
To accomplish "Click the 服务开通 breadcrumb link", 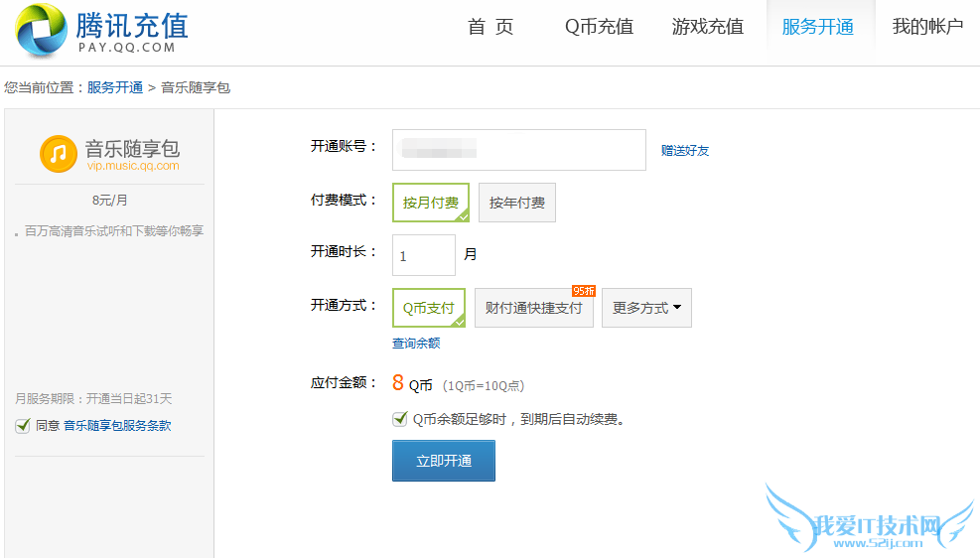I will coord(115,87).
